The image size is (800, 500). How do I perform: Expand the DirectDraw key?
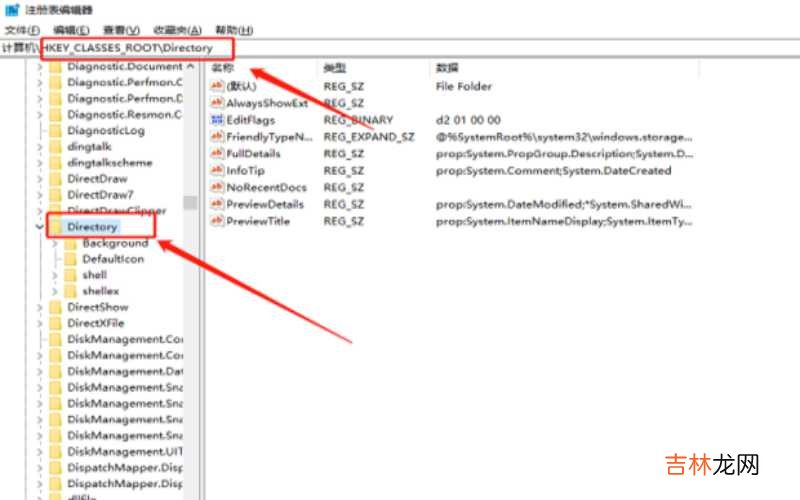coord(39,179)
